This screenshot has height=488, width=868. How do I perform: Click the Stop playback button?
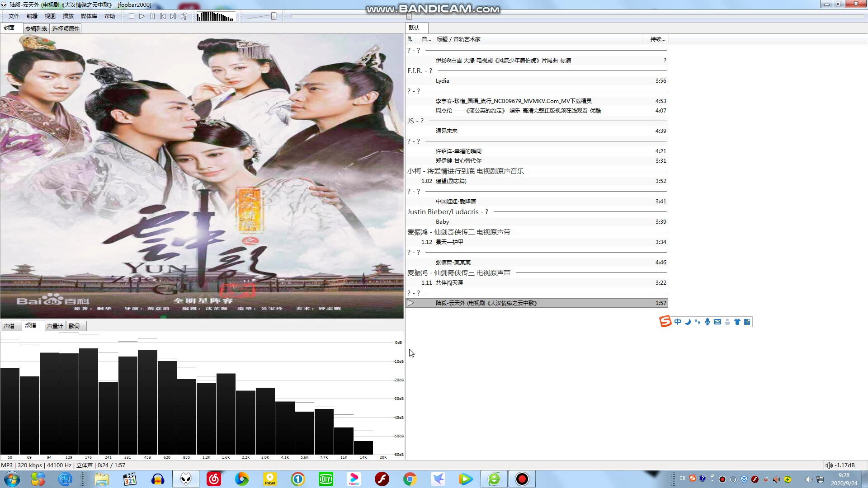point(132,16)
